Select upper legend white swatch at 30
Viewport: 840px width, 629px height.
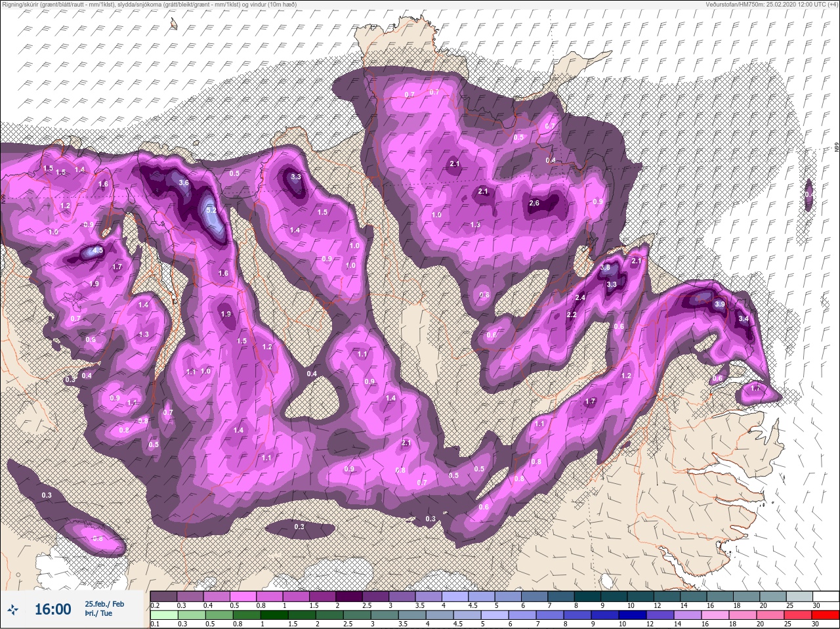tap(826, 596)
